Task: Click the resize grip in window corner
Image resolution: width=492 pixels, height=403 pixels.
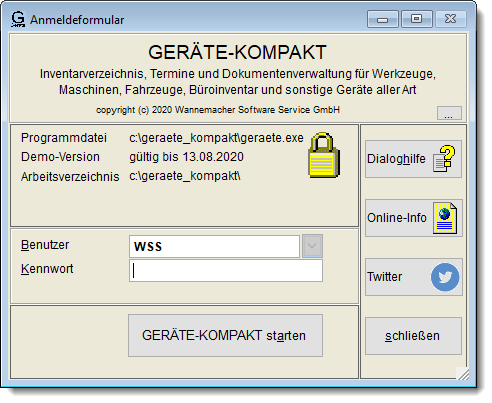Action: click(x=463, y=374)
